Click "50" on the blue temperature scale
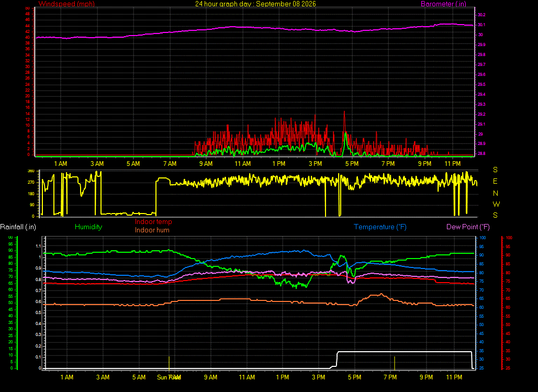This screenshot has height=392, width=538. (481, 324)
